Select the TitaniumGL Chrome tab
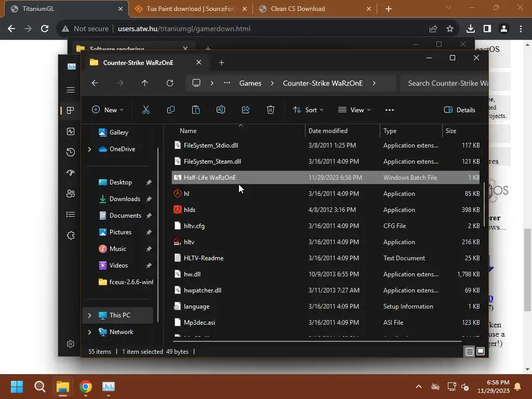Viewport: 532px width, 399px height. [x=66, y=9]
